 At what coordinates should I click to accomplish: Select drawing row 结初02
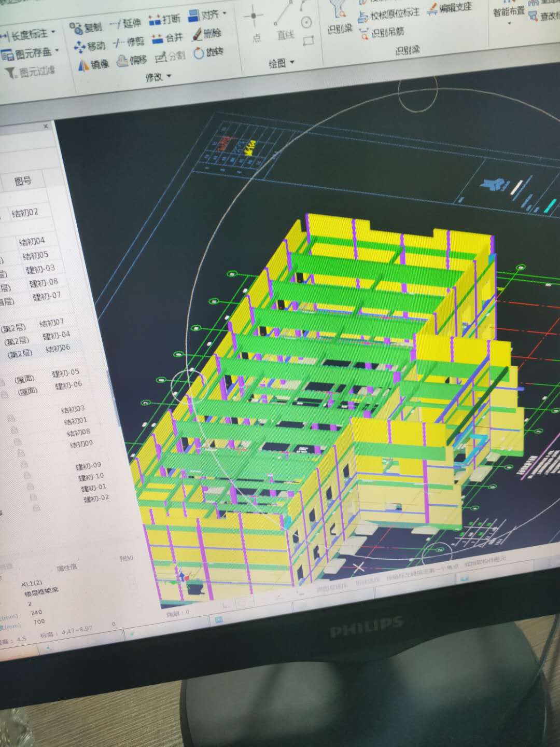point(25,213)
